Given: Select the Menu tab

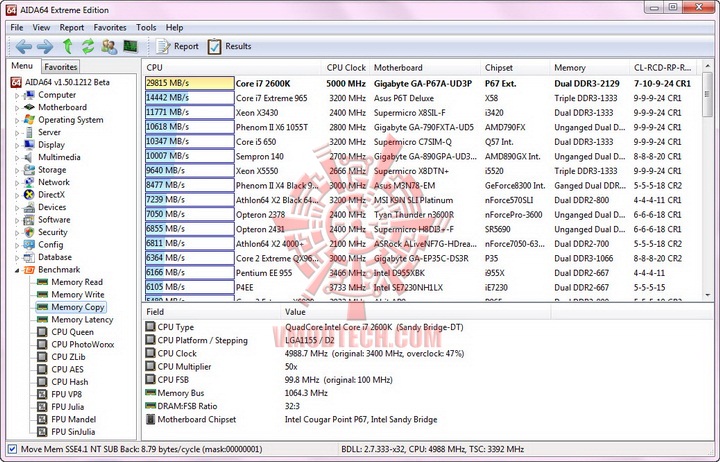Looking at the screenshot, I should [22, 66].
